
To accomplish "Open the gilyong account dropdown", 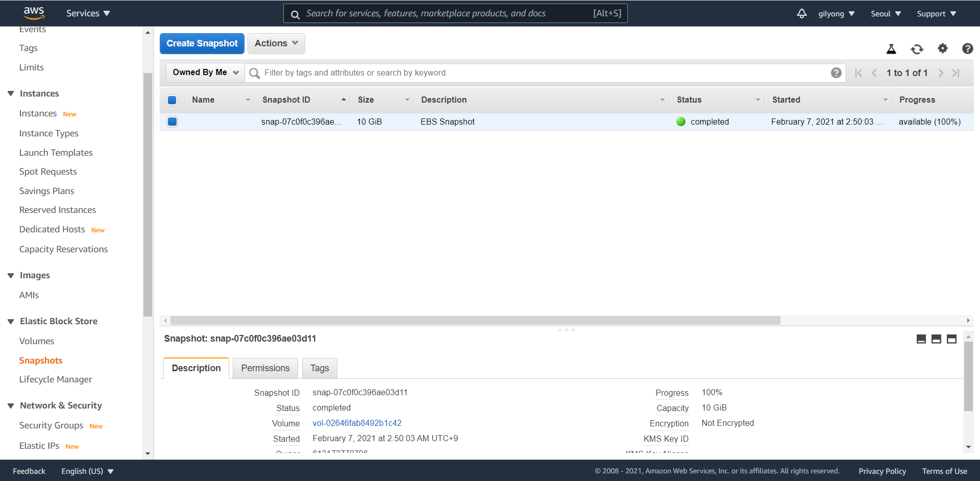I will point(836,14).
